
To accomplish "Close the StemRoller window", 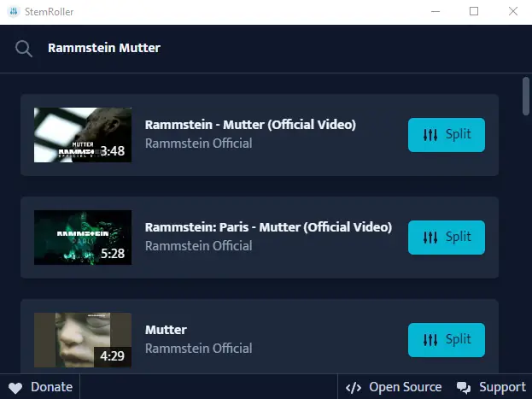I will click(513, 12).
